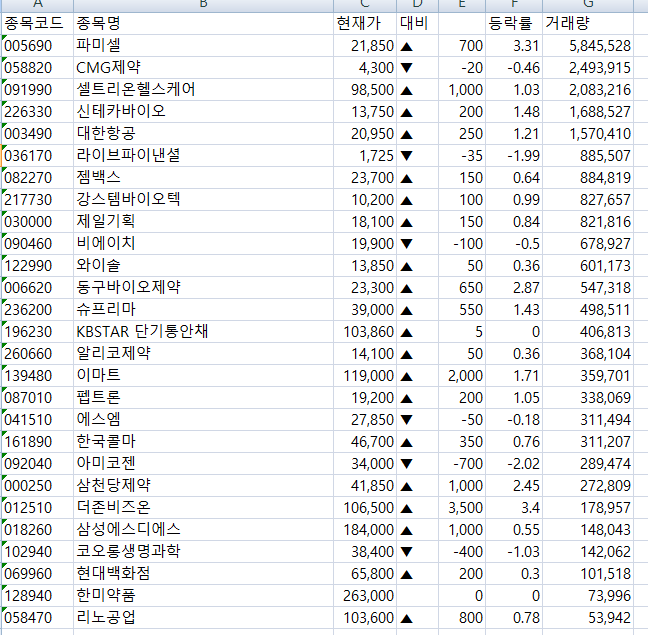Click change rate cell -1.99
The height and width of the screenshot is (635, 648).
[514, 155]
